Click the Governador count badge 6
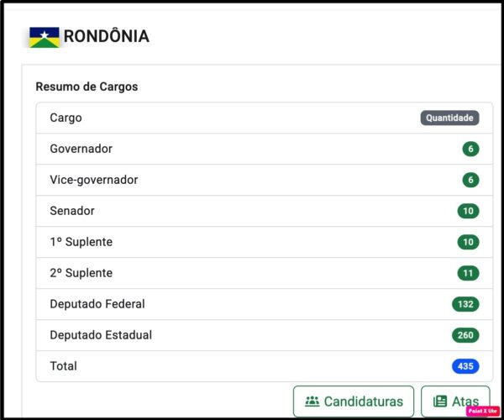Screen dimensions: 504x420 [470, 149]
